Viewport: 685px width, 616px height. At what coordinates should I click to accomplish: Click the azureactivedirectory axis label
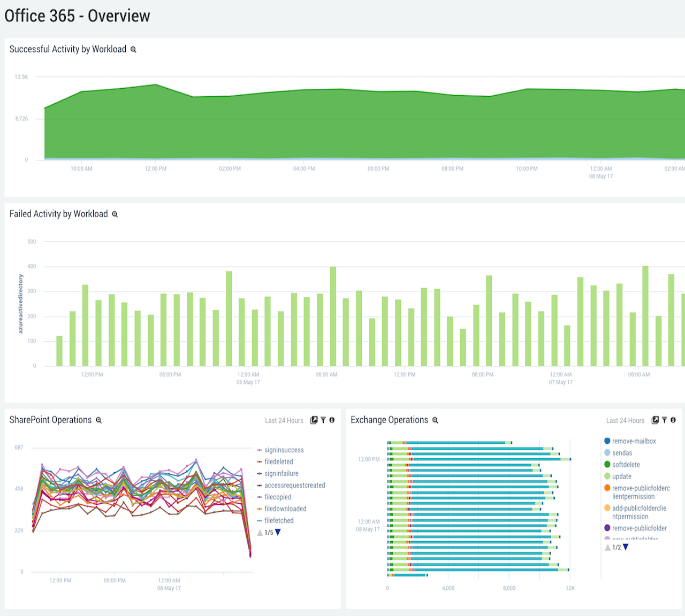pyautogui.click(x=21, y=304)
